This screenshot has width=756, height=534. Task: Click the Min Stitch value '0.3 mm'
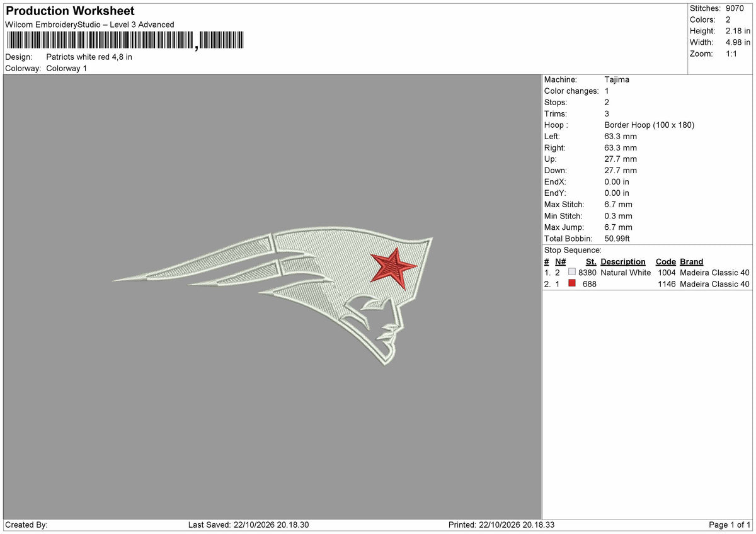pos(618,215)
